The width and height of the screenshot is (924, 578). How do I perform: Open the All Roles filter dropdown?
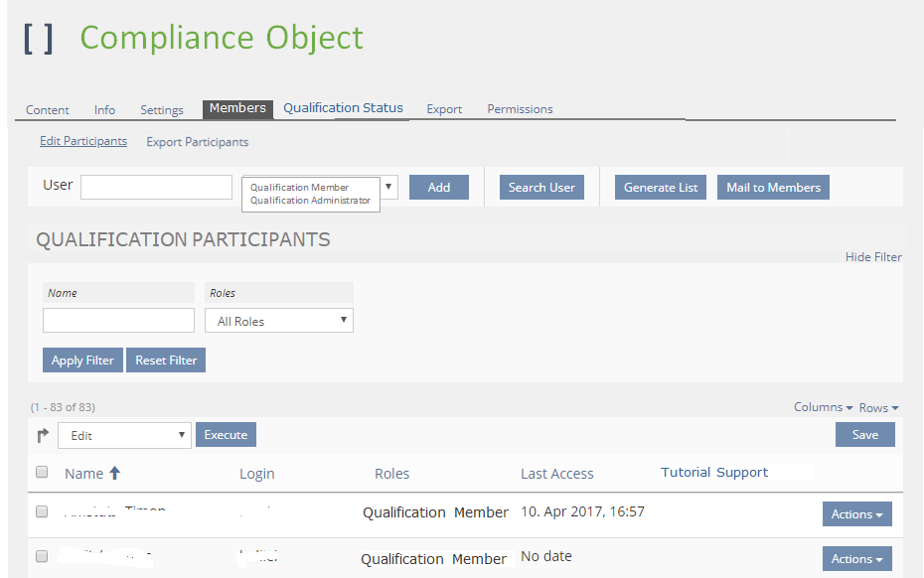pos(279,321)
